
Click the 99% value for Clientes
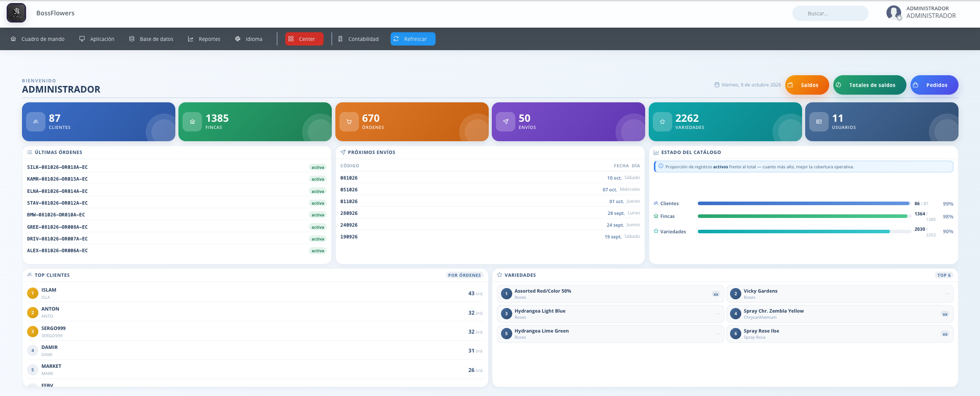pyautogui.click(x=948, y=204)
